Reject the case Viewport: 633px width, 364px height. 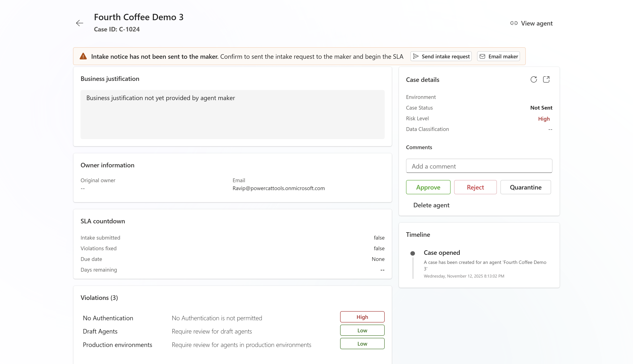475,187
